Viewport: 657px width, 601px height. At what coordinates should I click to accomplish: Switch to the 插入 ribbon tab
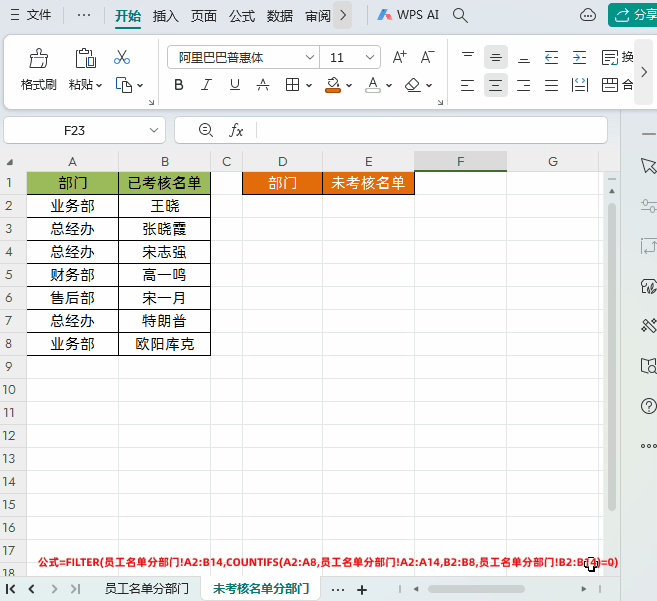[166, 16]
